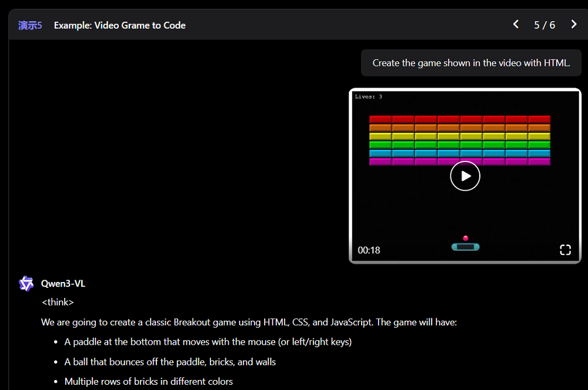Screen dimensions: 588x390
Task: Click the 'A ball that bounces' bullet
Action: click(x=170, y=362)
